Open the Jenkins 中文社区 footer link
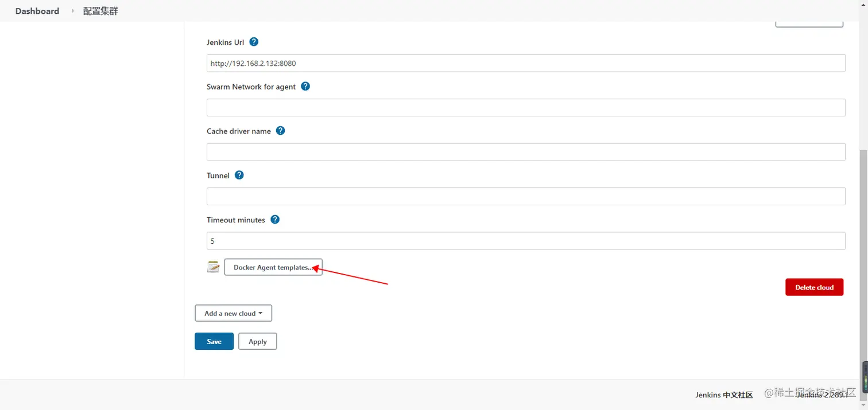This screenshot has width=868, height=410. click(x=723, y=395)
